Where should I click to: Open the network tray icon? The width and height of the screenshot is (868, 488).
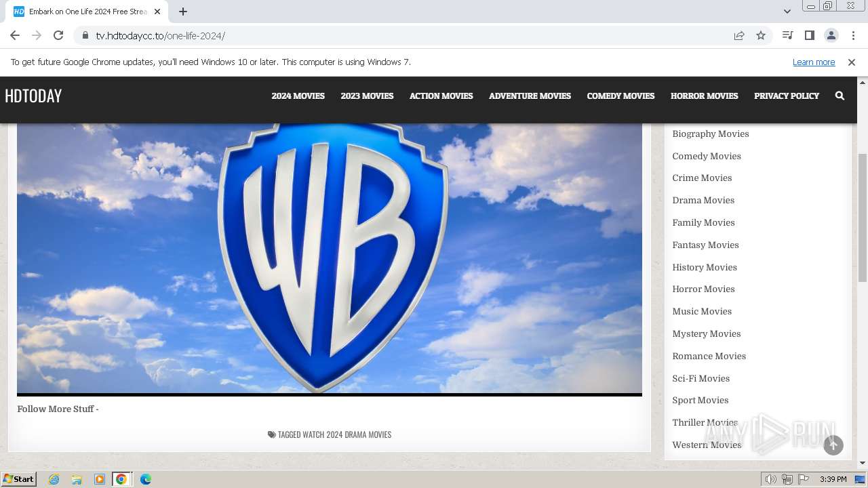(x=787, y=479)
